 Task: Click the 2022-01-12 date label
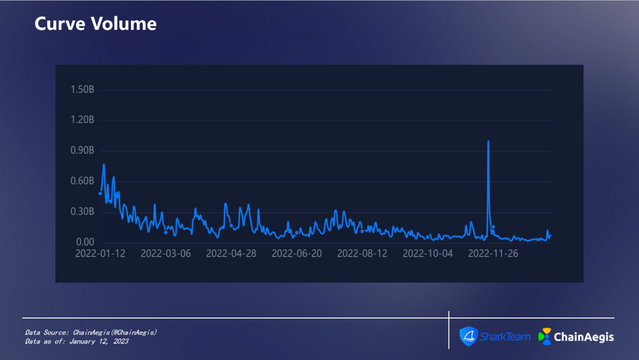coord(100,254)
